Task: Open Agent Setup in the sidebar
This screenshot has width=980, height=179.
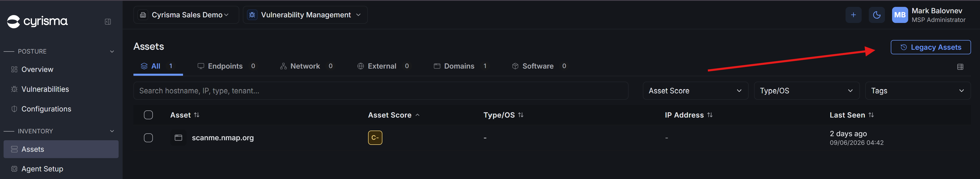Action: pyautogui.click(x=61, y=169)
